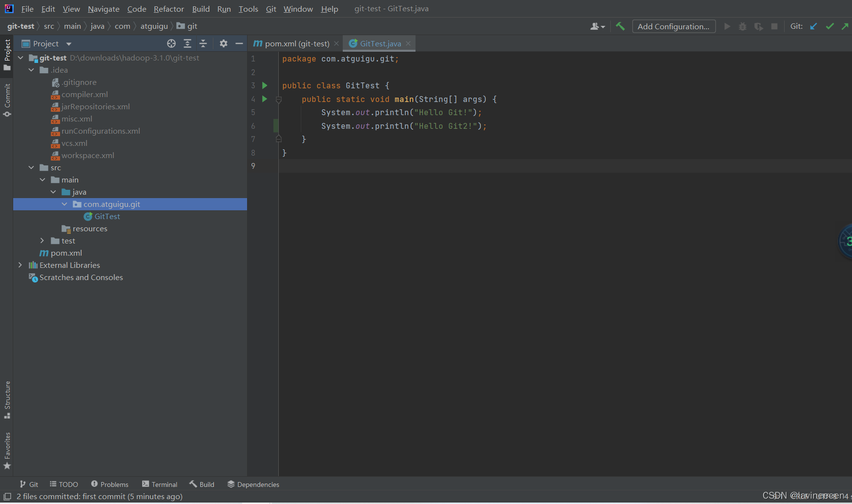Collapse the src folder
This screenshot has width=852, height=504.
coord(32,167)
